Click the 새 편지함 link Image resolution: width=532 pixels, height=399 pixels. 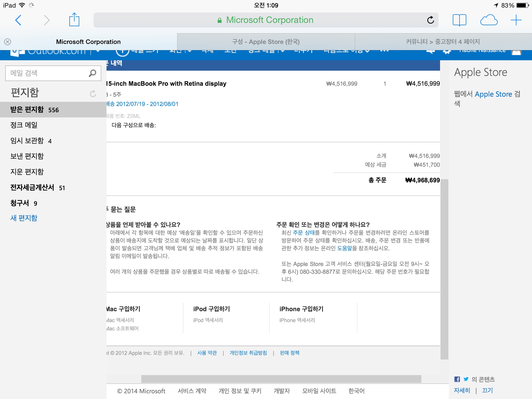tap(24, 218)
